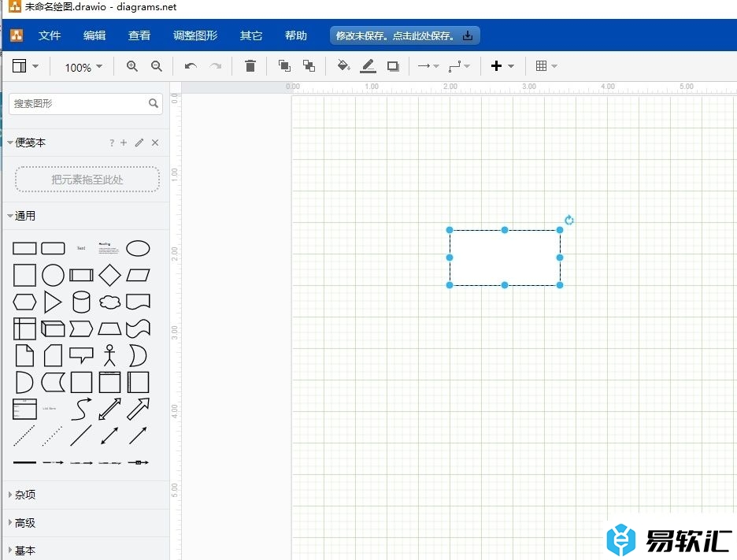This screenshot has height=560, width=737.
Task: Select the actor stick figure shape
Action: point(110,355)
